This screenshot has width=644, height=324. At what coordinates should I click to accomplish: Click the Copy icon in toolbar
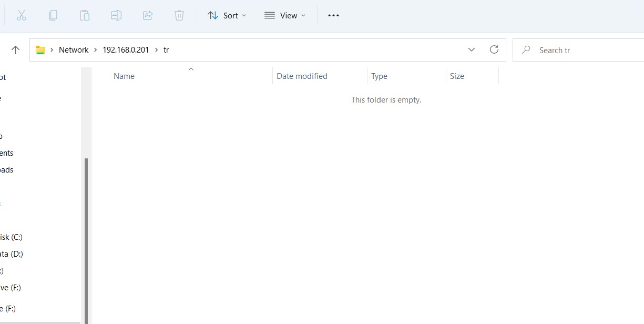tap(53, 16)
